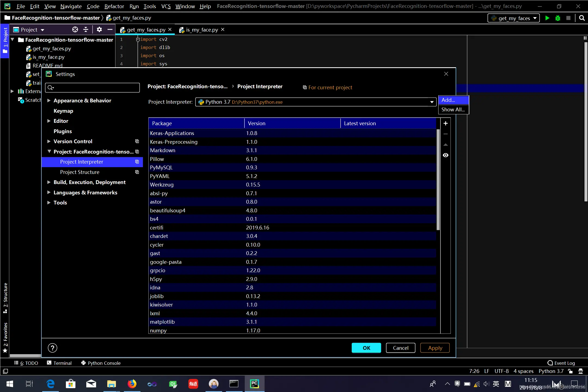The width and height of the screenshot is (588, 392).
Task: Toggle tool window bars in bottom-left corner
Action: tap(5, 371)
